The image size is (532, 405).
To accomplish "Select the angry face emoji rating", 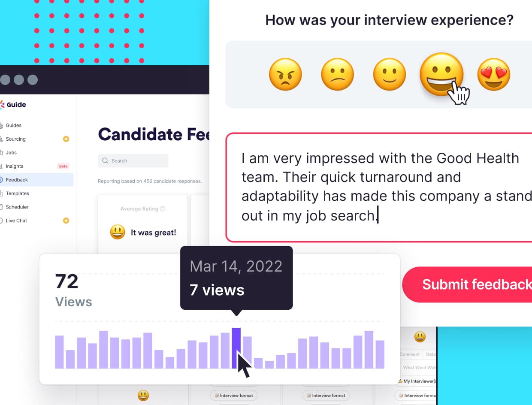I will tap(285, 75).
